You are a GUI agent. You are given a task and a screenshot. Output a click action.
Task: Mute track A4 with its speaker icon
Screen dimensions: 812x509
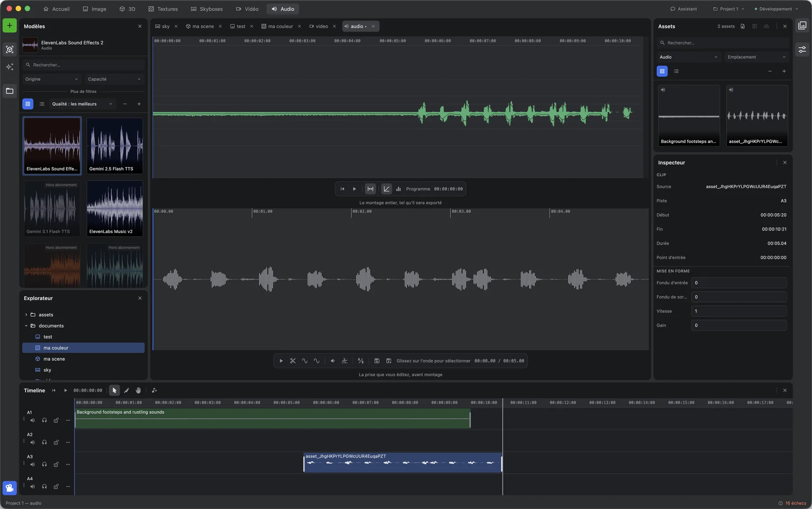(x=32, y=486)
